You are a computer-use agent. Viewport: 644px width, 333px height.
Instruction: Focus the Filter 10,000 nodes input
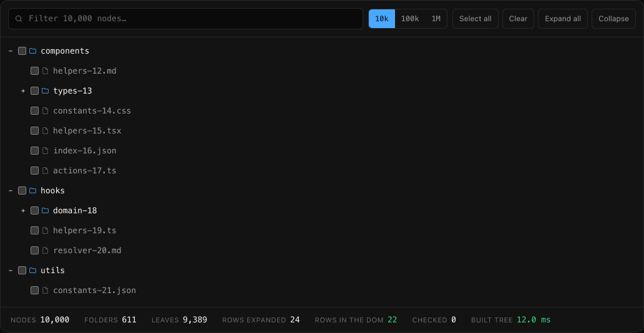[x=185, y=19]
